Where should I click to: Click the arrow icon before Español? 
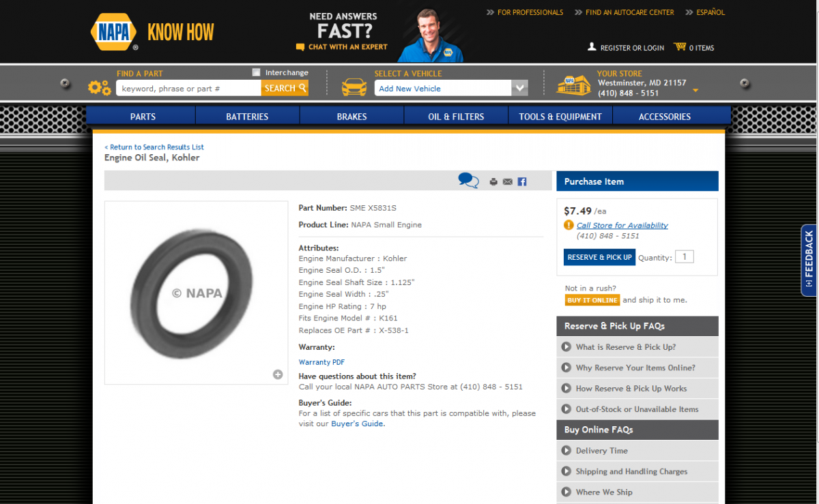[690, 12]
